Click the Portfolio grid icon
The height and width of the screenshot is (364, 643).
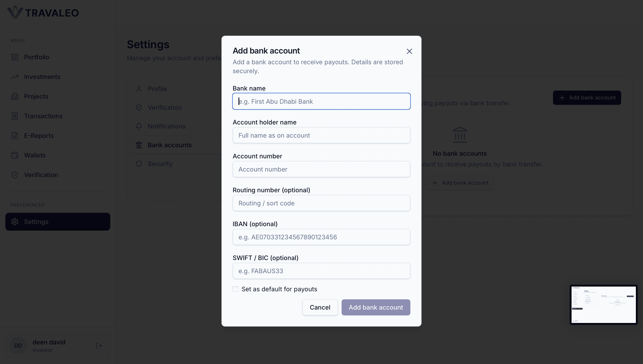[x=15, y=57]
